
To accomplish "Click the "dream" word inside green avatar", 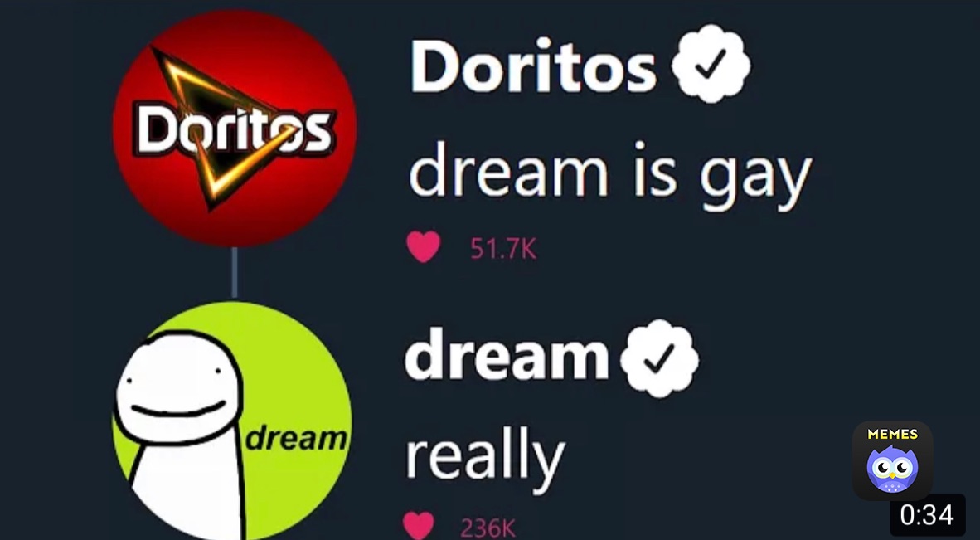I will click(x=296, y=439).
